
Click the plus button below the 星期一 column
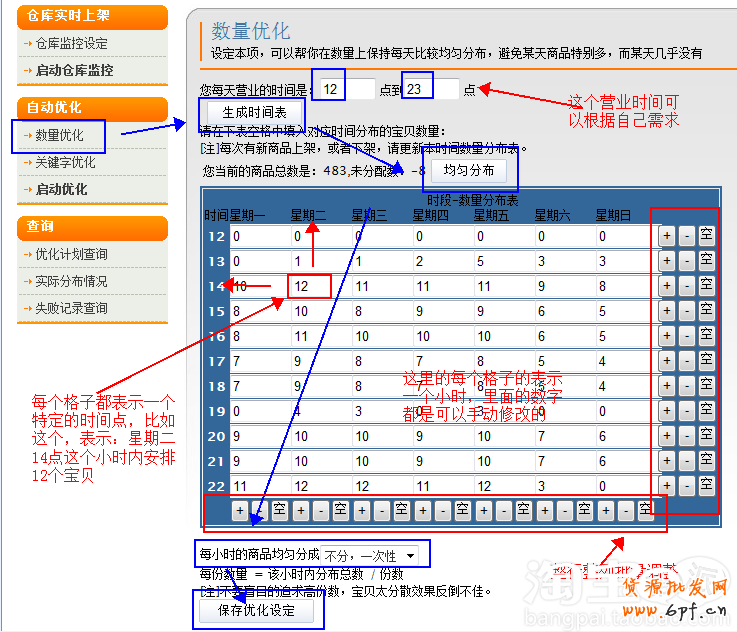[x=239, y=510]
